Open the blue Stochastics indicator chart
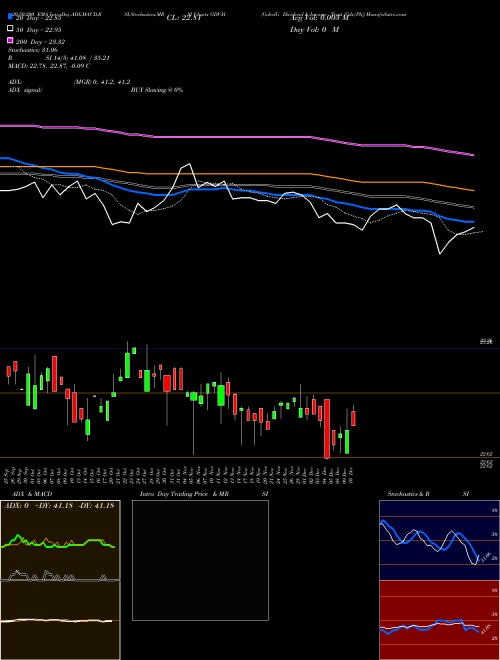Screen dimensions: 500x660 [439, 540]
